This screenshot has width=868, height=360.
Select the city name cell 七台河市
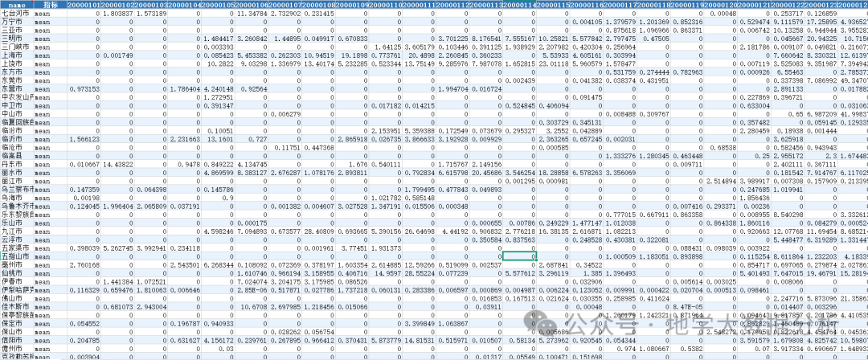coord(17,12)
